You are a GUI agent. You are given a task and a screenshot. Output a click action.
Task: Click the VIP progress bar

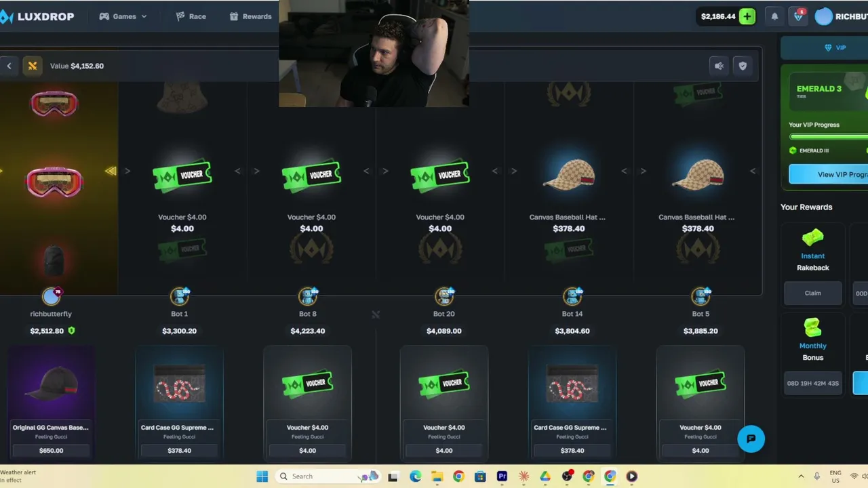[x=829, y=137]
